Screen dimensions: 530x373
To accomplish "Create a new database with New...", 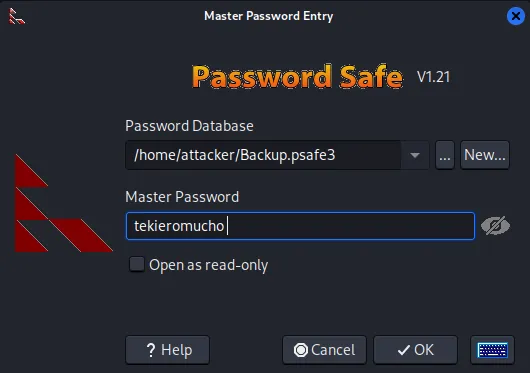I will click(485, 155).
